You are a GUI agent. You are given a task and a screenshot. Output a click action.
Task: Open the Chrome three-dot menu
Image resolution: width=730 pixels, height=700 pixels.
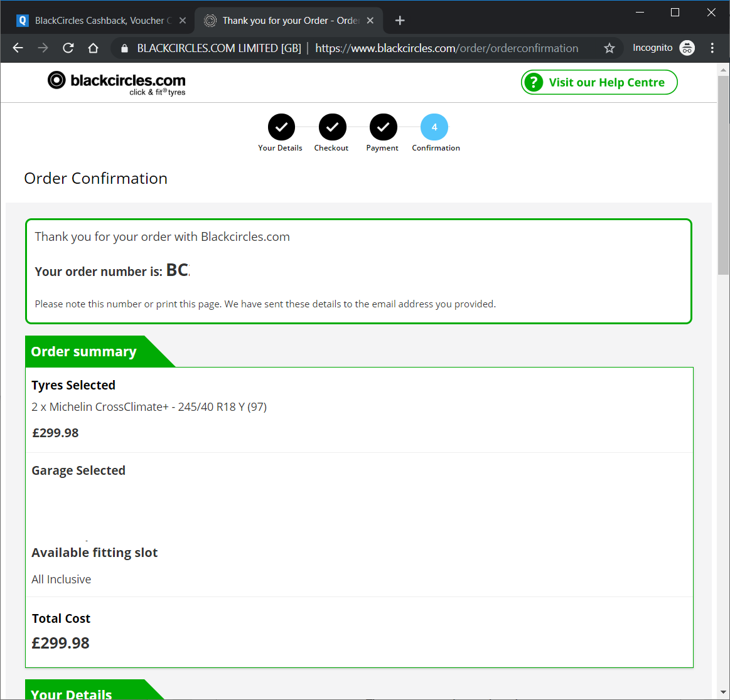tap(712, 48)
